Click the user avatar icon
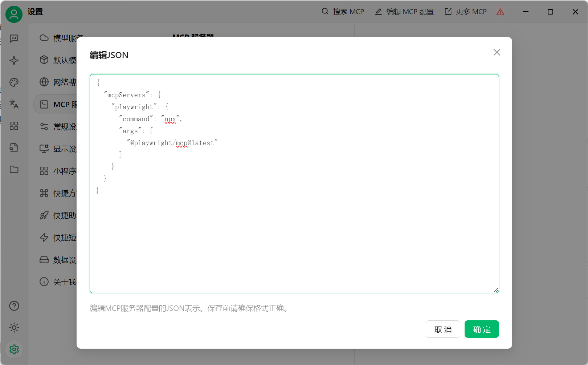Viewport: 588px width, 365px height. (14, 14)
